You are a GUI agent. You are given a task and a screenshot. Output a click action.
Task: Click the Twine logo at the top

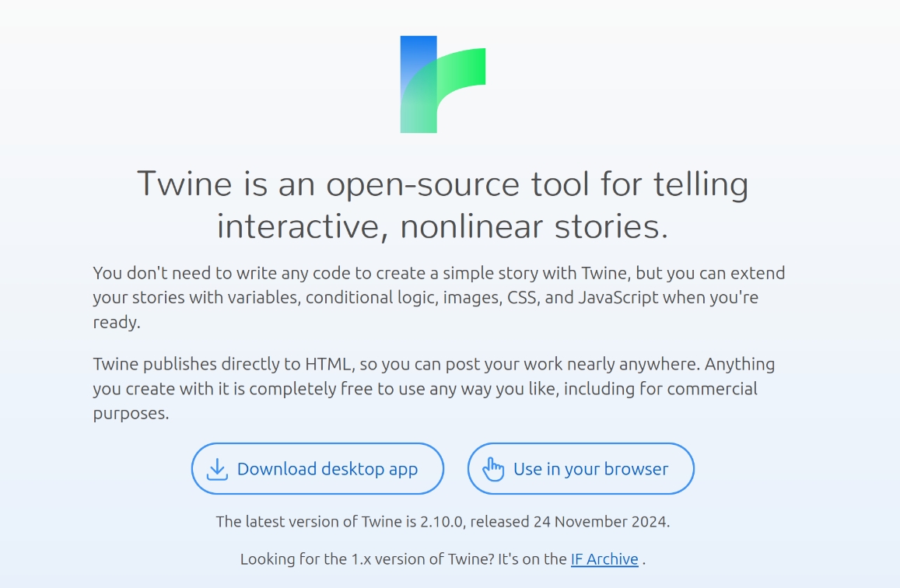(x=443, y=84)
